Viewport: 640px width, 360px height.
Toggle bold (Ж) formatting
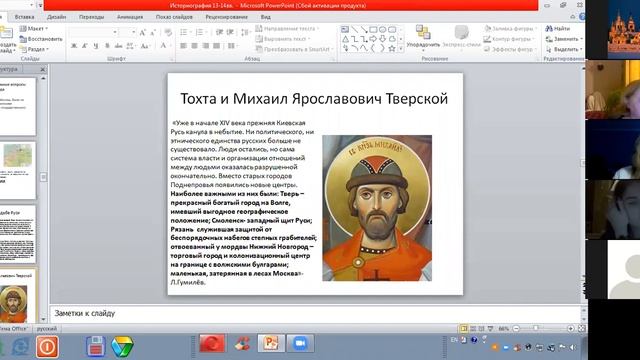[x=74, y=46]
